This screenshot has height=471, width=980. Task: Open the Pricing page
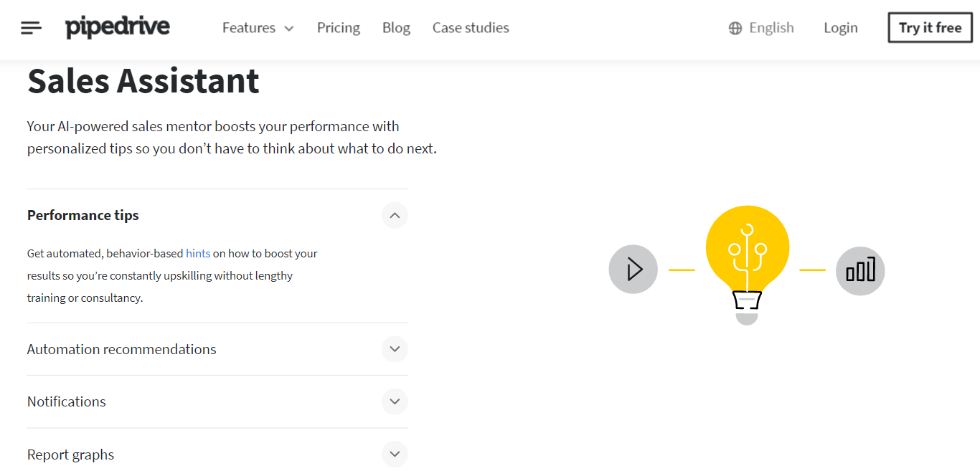coord(339,28)
